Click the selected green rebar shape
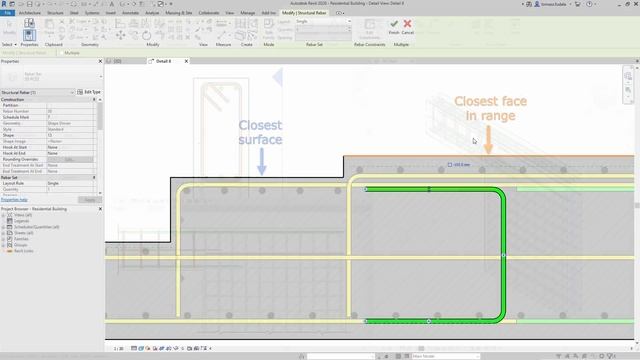The height and width of the screenshot is (360, 640). (x=503, y=255)
